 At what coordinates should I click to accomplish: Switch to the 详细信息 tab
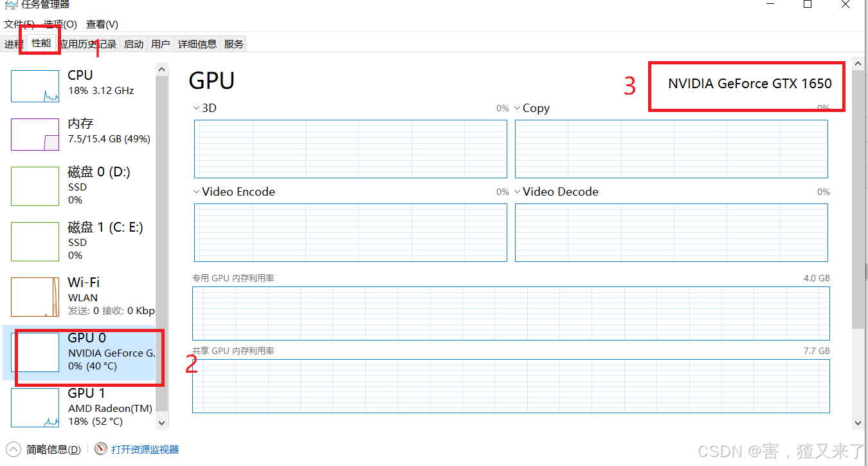197,44
